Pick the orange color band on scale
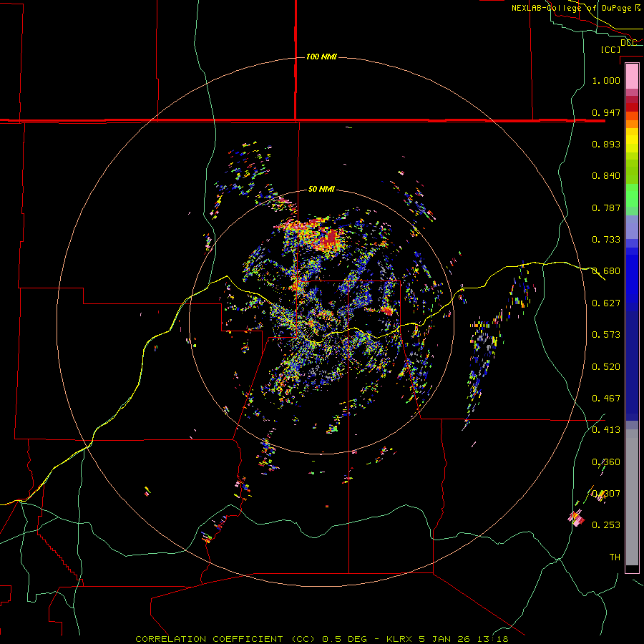 coord(632,124)
